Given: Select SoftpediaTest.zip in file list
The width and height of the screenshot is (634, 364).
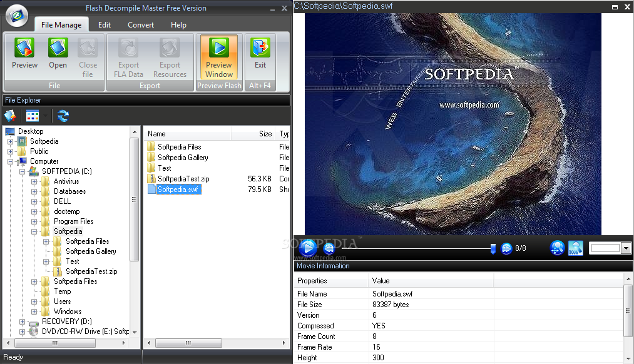Looking at the screenshot, I should [183, 179].
